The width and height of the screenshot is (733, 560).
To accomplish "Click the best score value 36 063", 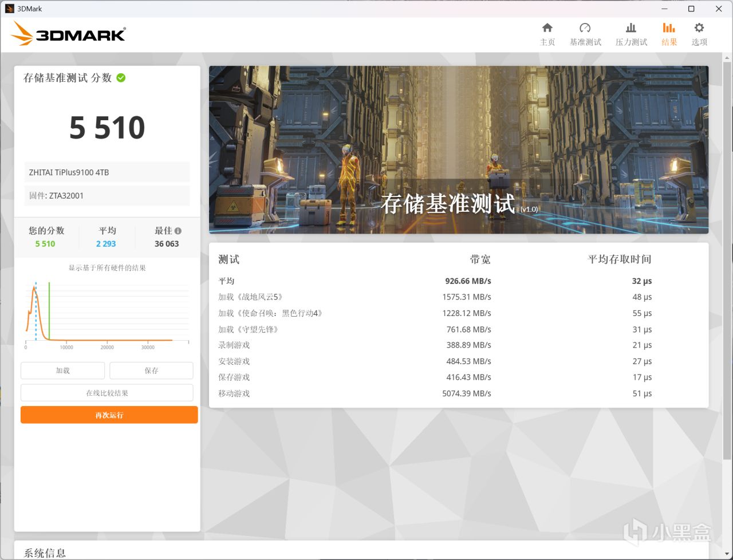I will 167,243.
